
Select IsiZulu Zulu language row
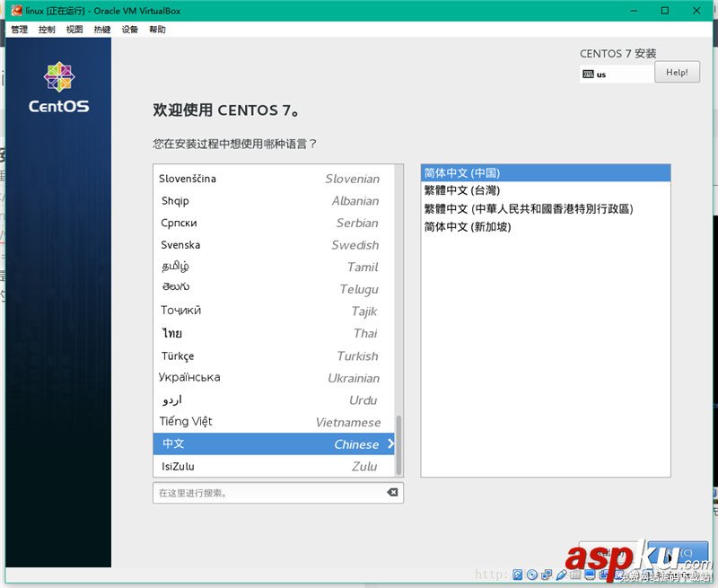(274, 466)
